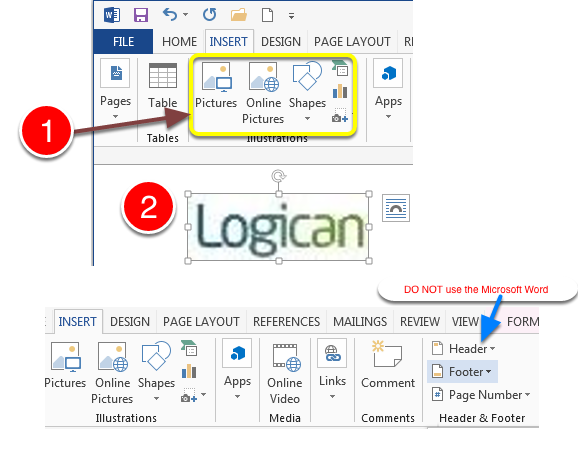Click the Word application icon
Screen dimensions: 578x460
[x=112, y=15]
